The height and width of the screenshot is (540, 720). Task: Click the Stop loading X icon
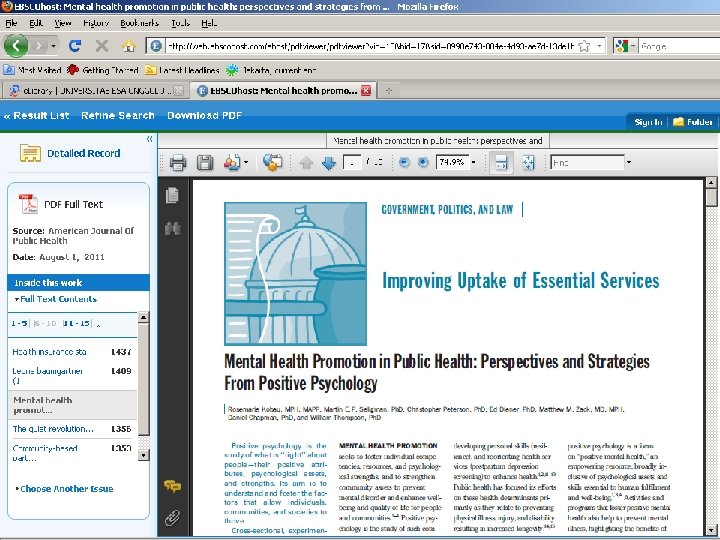click(x=101, y=46)
